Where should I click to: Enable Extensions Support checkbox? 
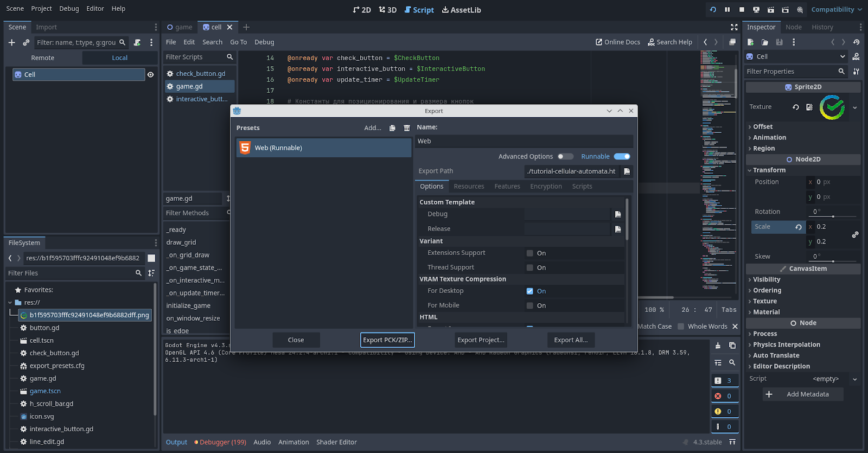click(x=530, y=253)
